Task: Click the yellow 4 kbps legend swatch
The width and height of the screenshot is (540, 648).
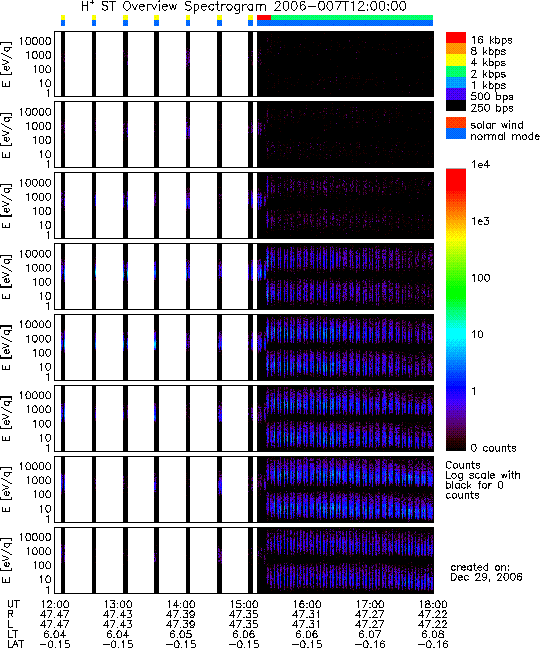Action: click(x=456, y=60)
